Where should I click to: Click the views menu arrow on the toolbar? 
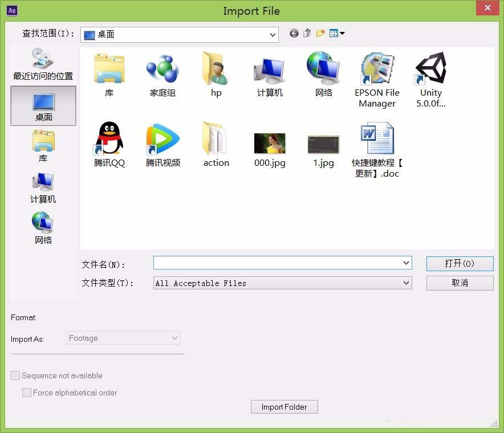click(342, 33)
